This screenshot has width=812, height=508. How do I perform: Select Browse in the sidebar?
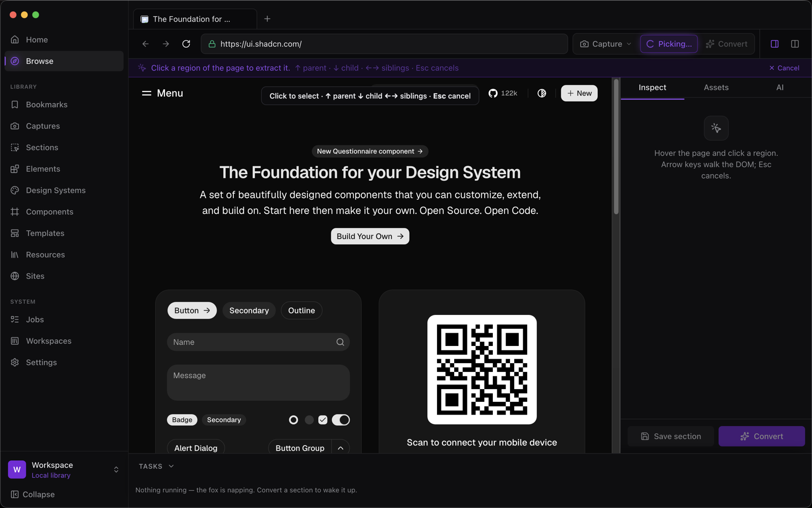coord(64,61)
